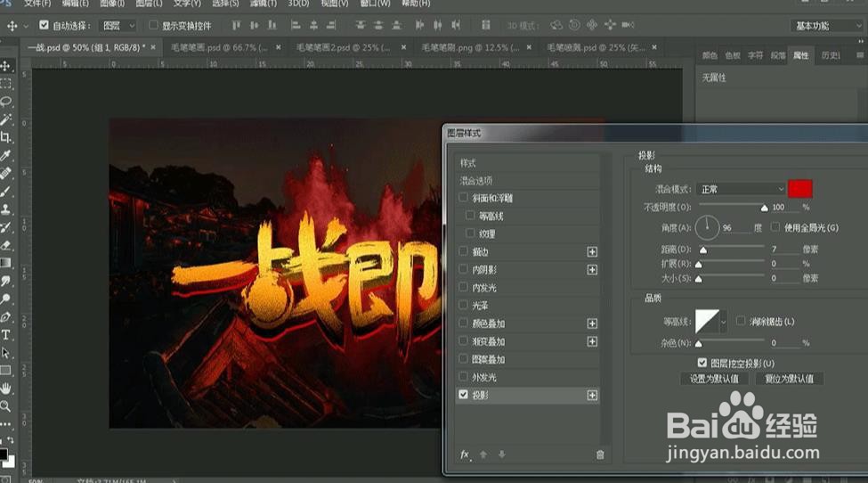The height and width of the screenshot is (483, 868).
Task: Select the Dodge tool
Action: [x=6, y=299]
